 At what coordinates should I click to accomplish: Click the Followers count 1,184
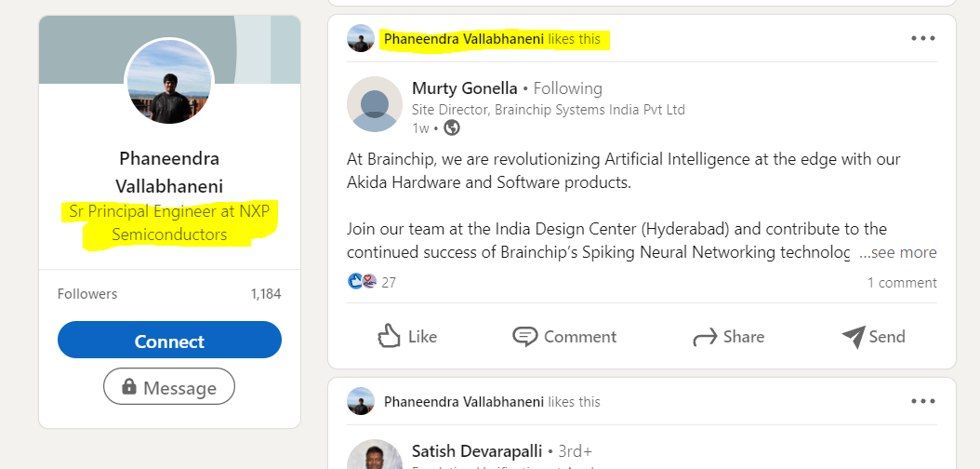pos(265,294)
